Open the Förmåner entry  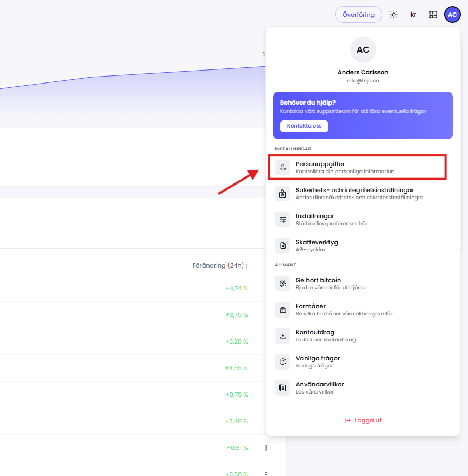tap(363, 309)
